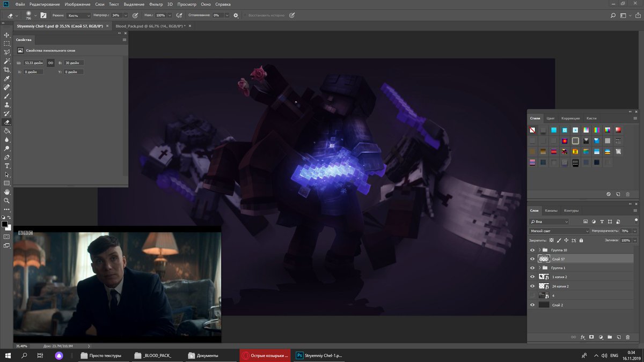Image resolution: width=644 pixels, height=362 pixels.
Task: Select the Paint Bucket tool
Action: pos(7,131)
